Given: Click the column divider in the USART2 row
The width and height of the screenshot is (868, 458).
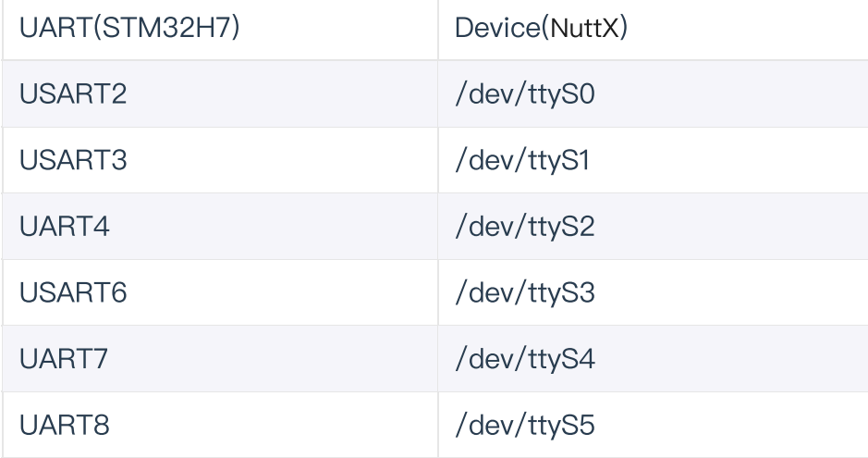Looking at the screenshot, I should point(438,94).
